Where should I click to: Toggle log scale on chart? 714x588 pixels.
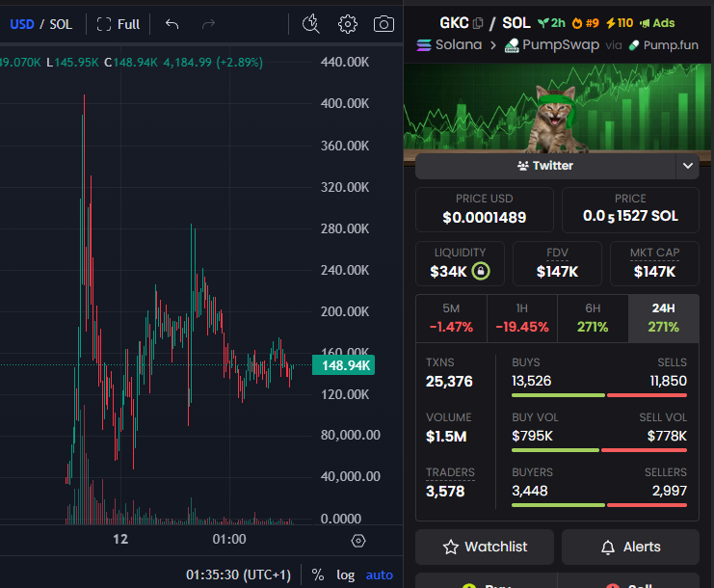point(346,575)
